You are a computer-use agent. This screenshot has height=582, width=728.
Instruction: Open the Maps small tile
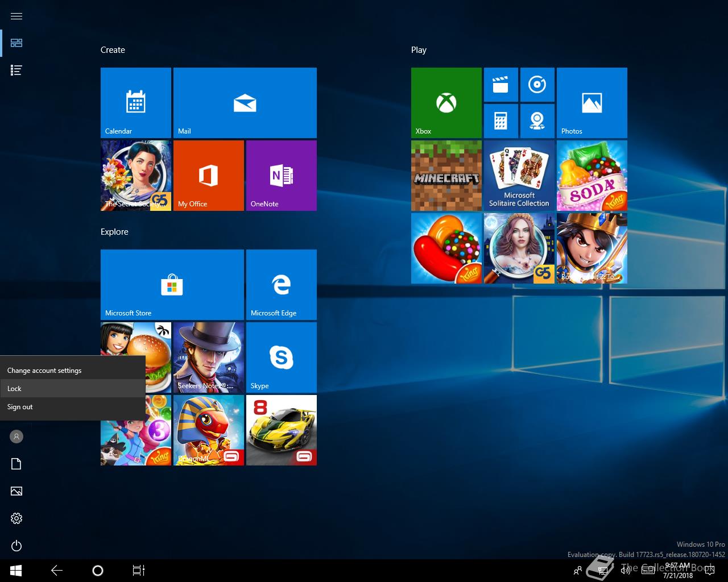tap(537, 121)
